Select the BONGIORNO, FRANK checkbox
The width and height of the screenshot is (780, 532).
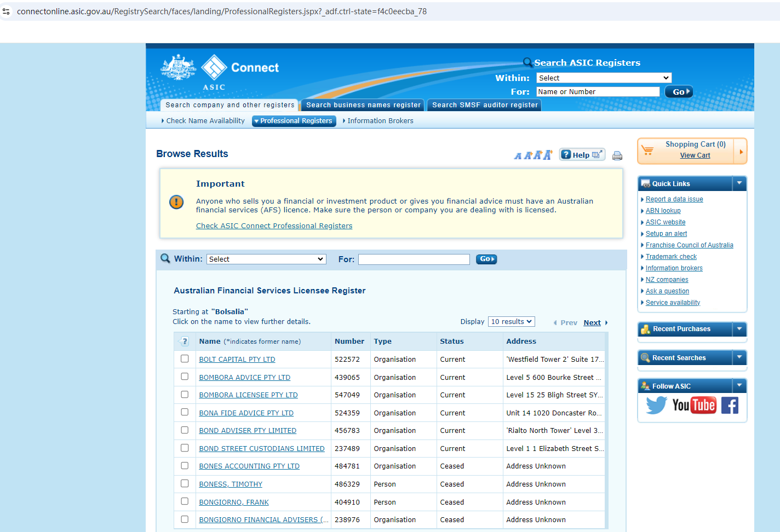pos(185,501)
